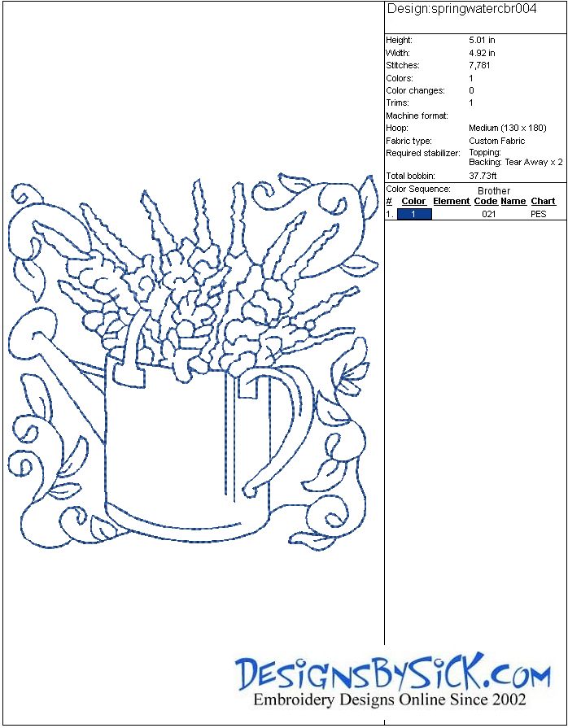
Task: Click the Backing: Tear Away x 2 text
Action: tap(515, 162)
